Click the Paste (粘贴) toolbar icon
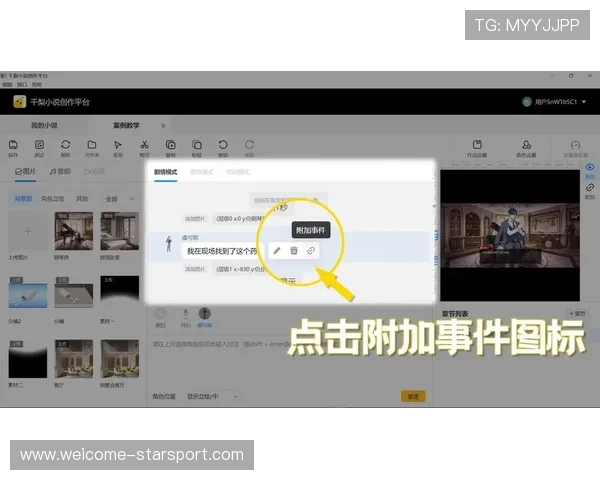Image resolution: width=600 pixels, height=480 pixels. pyautogui.click(x=197, y=145)
